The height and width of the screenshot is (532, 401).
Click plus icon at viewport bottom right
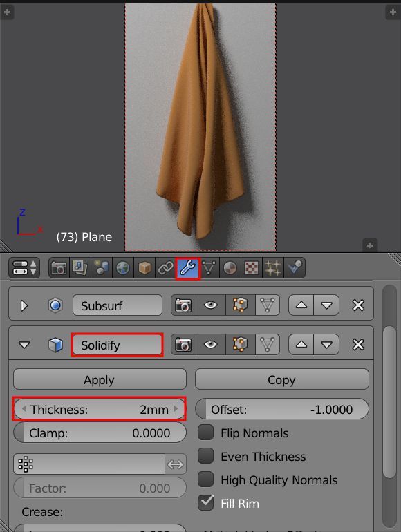[370, 245]
